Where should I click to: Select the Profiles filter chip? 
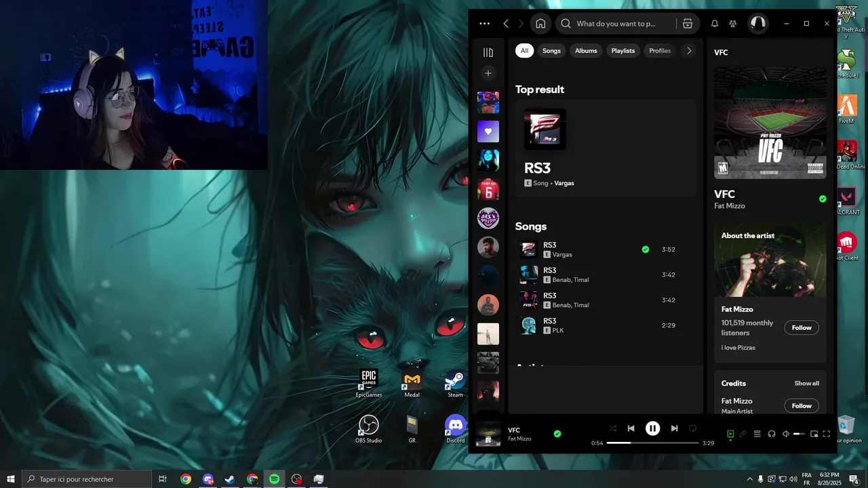660,51
